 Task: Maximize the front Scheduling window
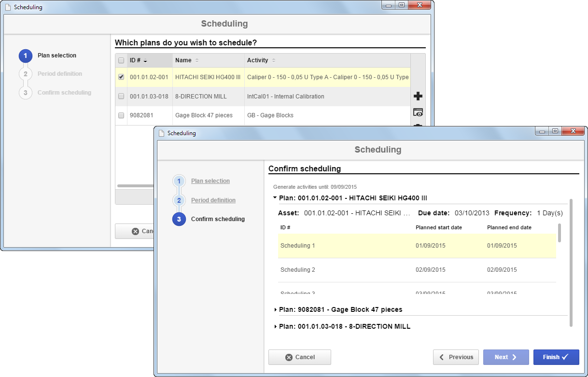555,131
